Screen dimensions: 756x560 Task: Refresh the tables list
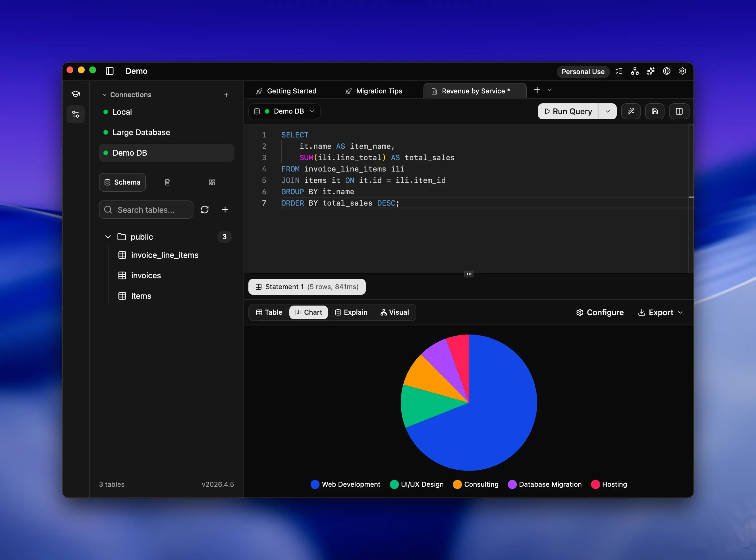click(205, 210)
